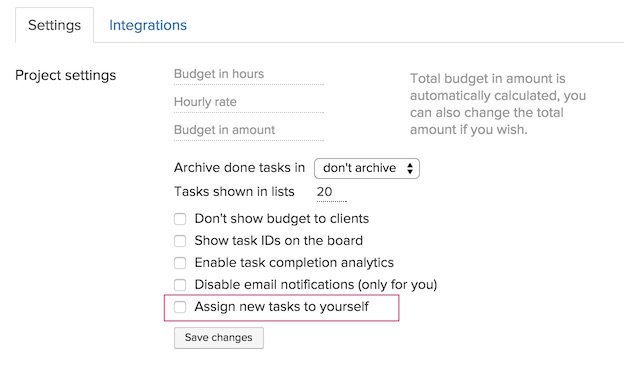The image size is (624, 367).
Task: Click the dropdown's up-down arrow icon
Action: (410, 168)
